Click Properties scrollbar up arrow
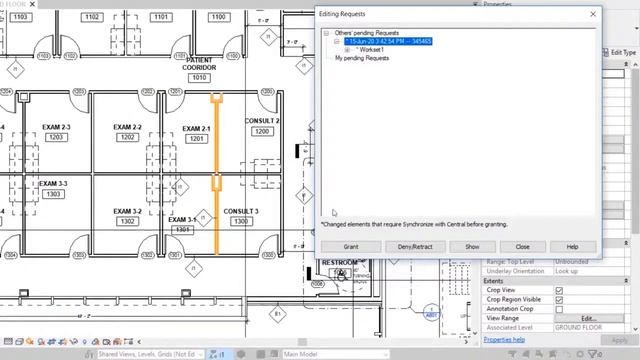The height and width of the screenshot is (360, 640). click(x=636, y=64)
